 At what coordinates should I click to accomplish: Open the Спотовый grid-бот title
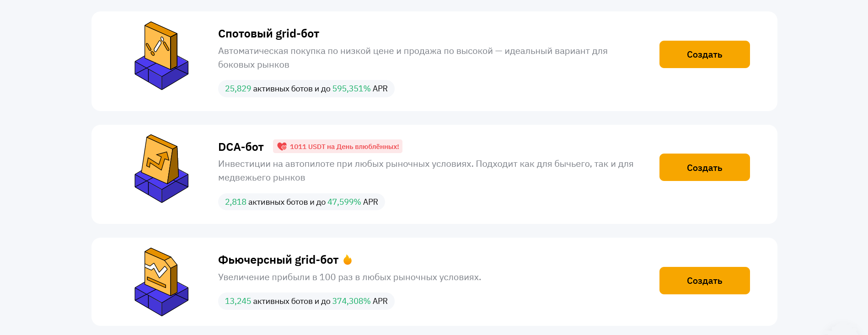coord(268,34)
